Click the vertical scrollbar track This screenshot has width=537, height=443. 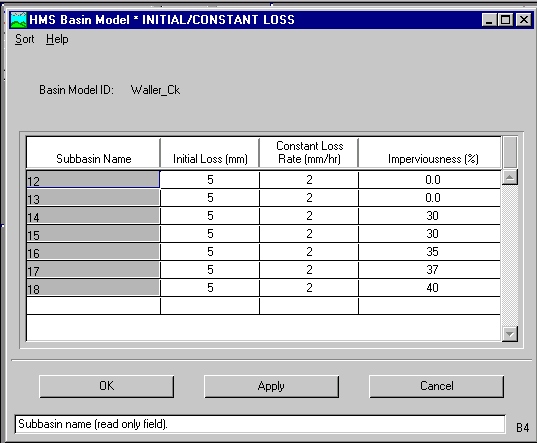coord(510,255)
